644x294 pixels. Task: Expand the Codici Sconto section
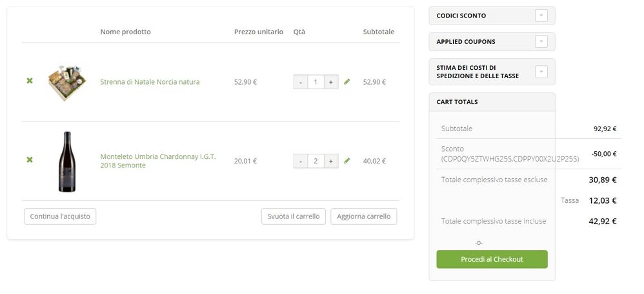click(541, 16)
